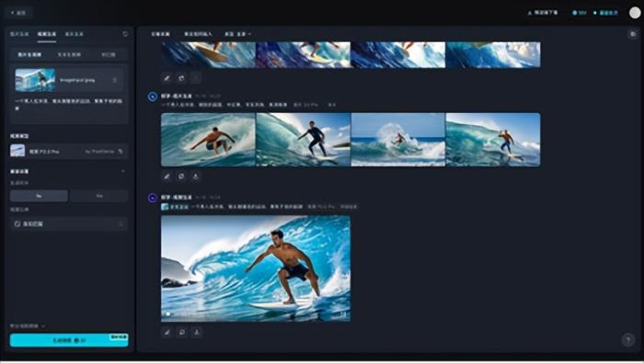
Task: Click the regenerate icon under the photo row
Action: click(x=181, y=176)
